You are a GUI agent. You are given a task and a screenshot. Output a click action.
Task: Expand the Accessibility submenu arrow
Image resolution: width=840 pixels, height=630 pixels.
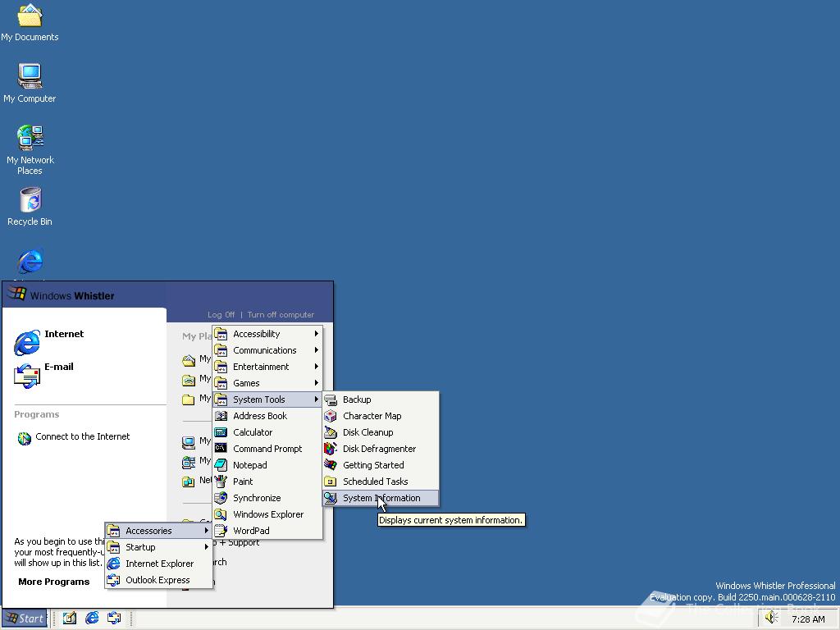click(x=317, y=334)
